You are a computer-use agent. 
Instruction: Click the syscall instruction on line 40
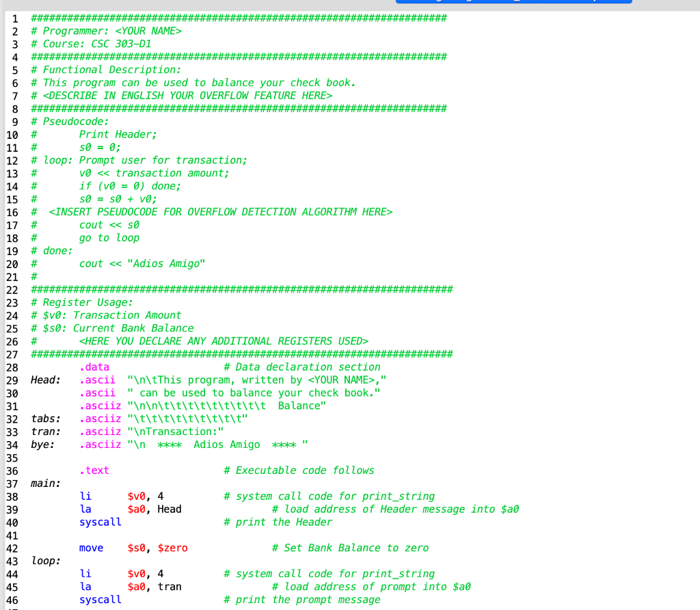pos(100,522)
